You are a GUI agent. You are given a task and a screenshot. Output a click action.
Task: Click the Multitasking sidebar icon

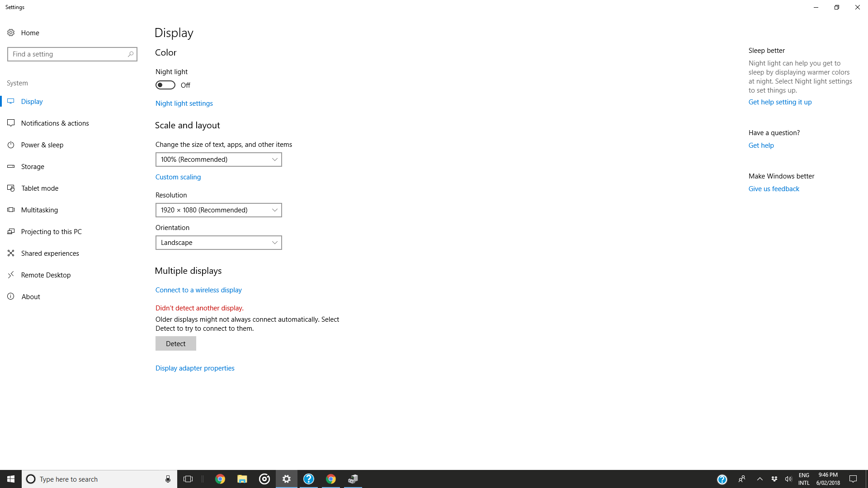coord(10,210)
